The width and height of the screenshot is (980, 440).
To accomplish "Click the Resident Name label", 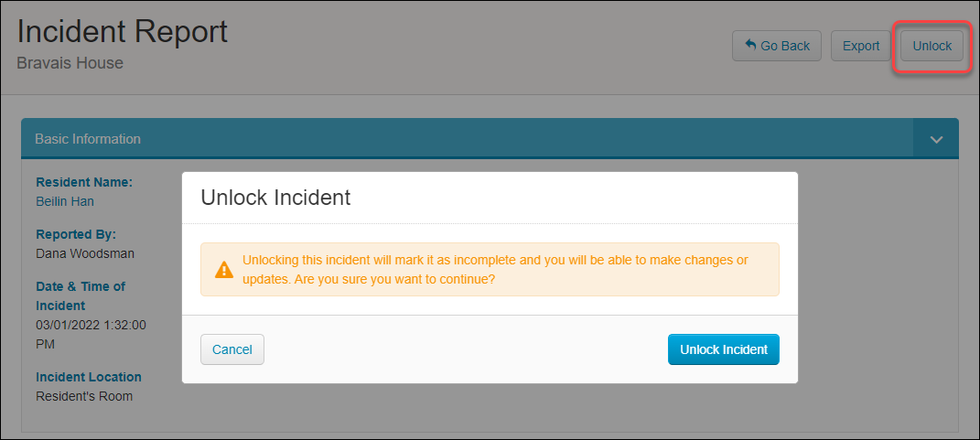I will [84, 183].
